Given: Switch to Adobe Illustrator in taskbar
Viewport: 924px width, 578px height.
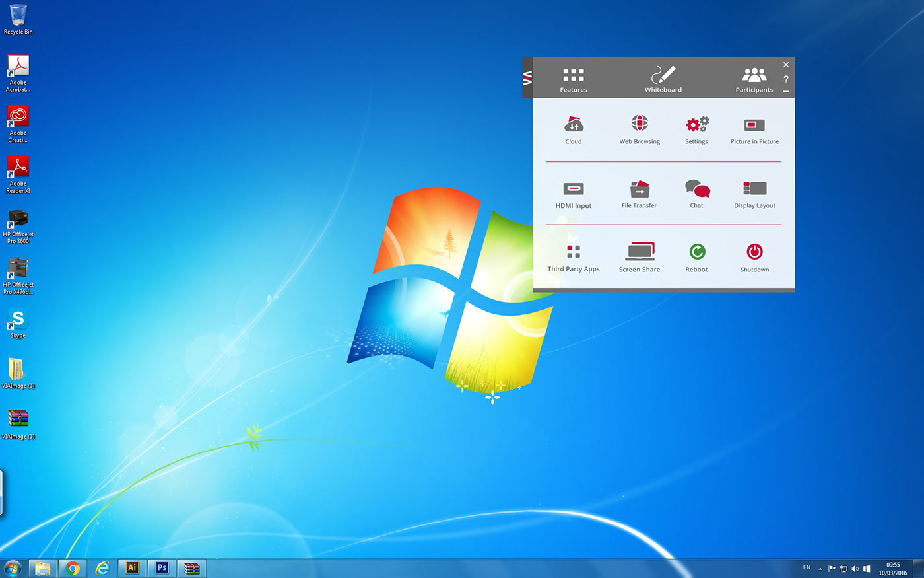Looking at the screenshot, I should tap(132, 568).
